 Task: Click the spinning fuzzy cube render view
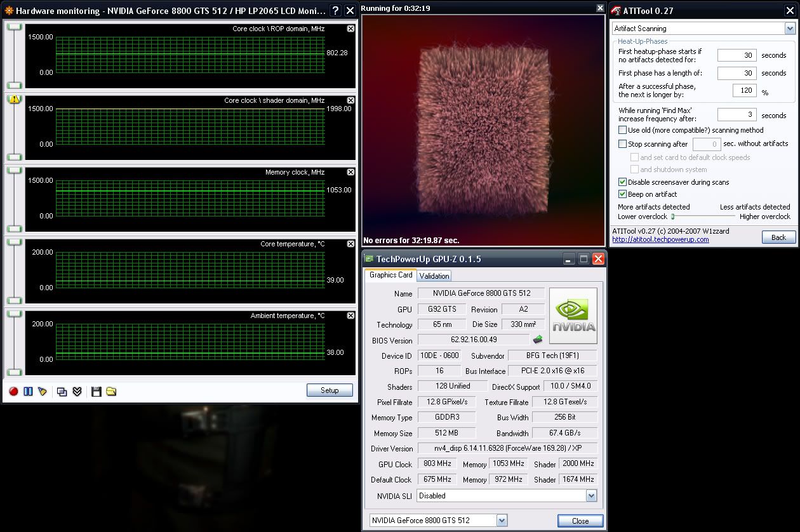[x=484, y=130]
